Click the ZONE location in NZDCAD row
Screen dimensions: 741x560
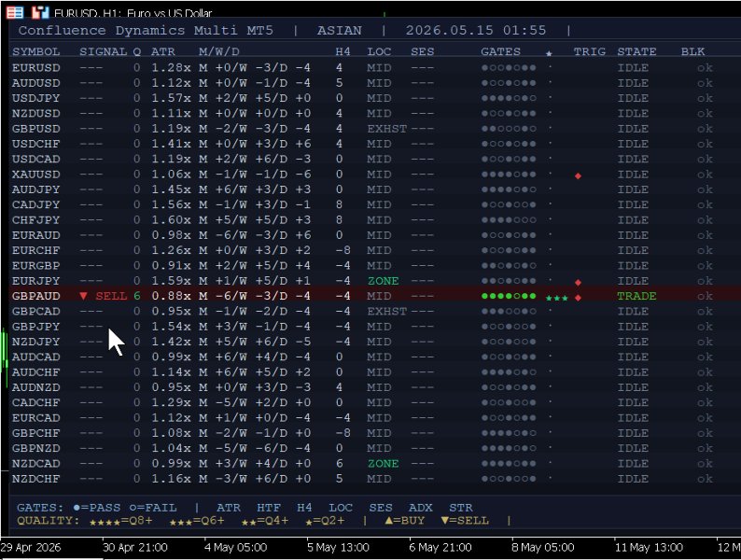tap(384, 464)
